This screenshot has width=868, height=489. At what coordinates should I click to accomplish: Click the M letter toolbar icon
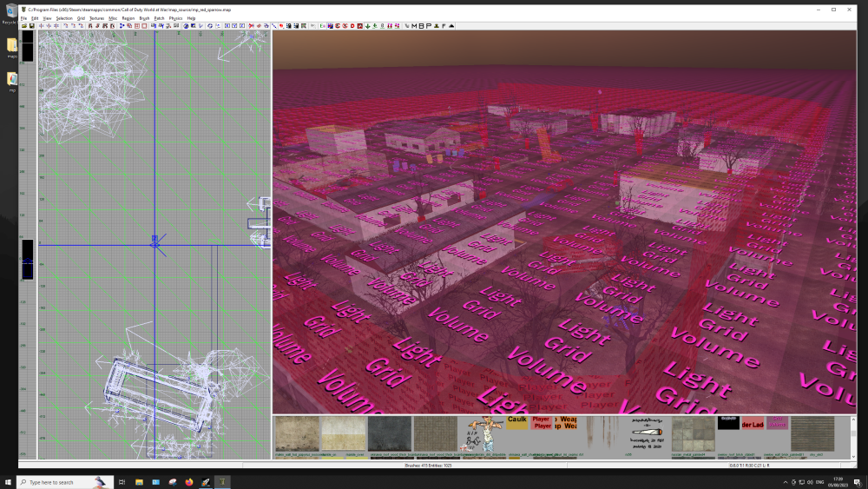414,25
